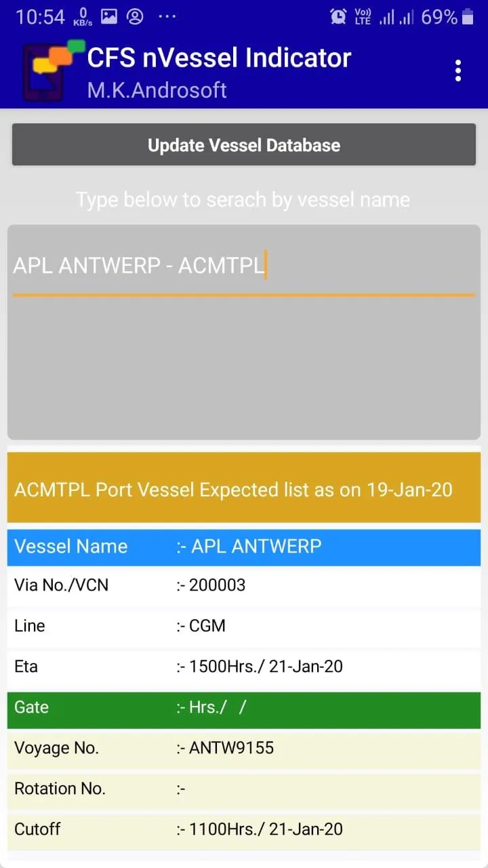Select the Line CGM row
The height and width of the screenshot is (868, 488).
pyautogui.click(x=244, y=626)
